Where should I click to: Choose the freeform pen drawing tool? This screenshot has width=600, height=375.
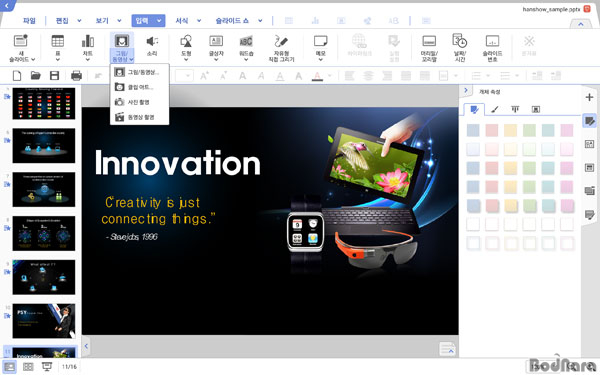281,41
